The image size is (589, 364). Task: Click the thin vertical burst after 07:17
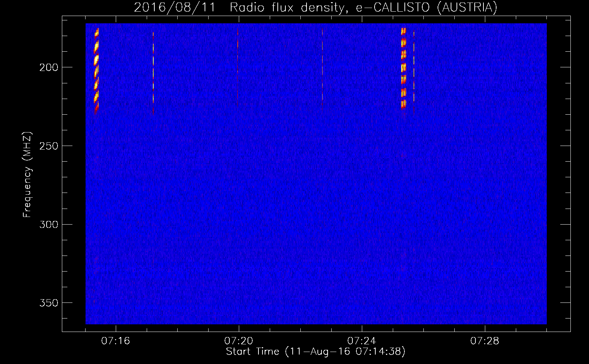tap(153, 73)
